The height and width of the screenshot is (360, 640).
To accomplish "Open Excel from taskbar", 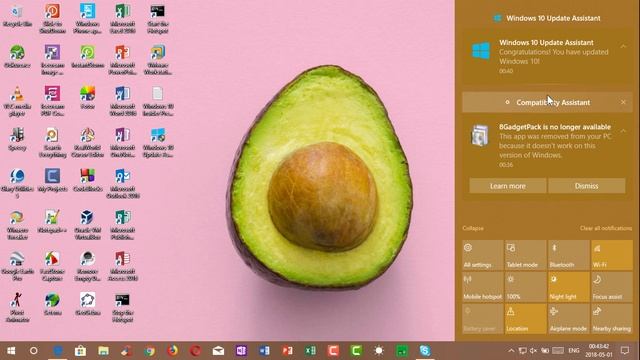I will pos(310,351).
